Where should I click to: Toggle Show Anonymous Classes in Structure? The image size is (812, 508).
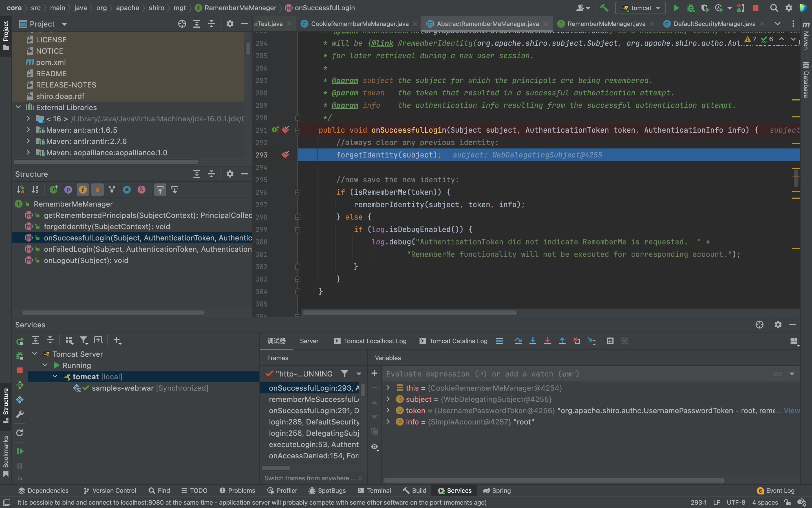[127, 190]
